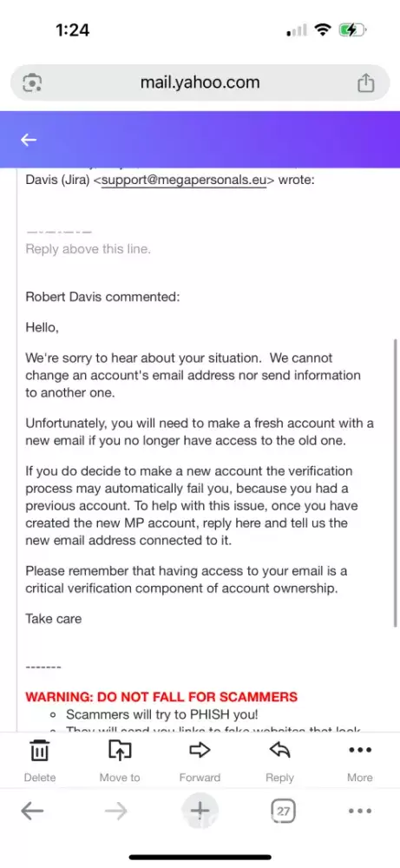The width and height of the screenshot is (400, 868).
Task: Tap the mail.yahoo.com address field
Action: (x=200, y=83)
